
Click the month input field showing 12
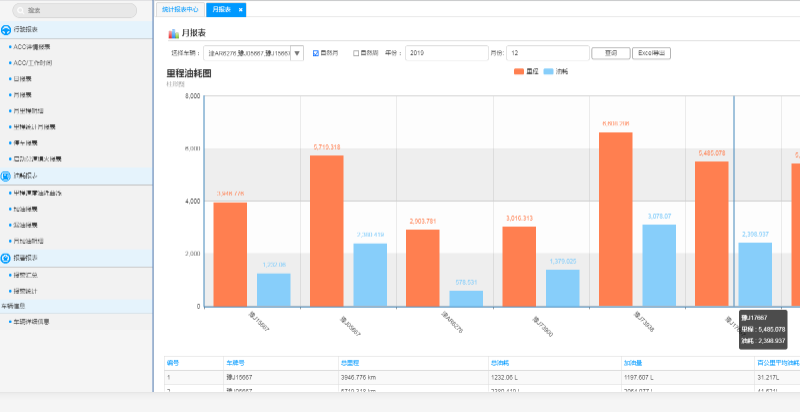(x=546, y=53)
